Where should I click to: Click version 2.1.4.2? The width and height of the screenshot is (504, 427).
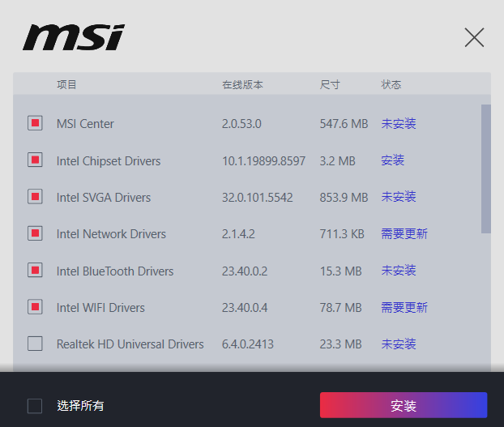pos(238,234)
